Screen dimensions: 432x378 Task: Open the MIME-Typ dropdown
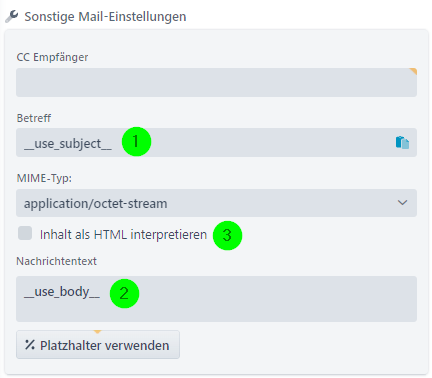click(x=216, y=203)
